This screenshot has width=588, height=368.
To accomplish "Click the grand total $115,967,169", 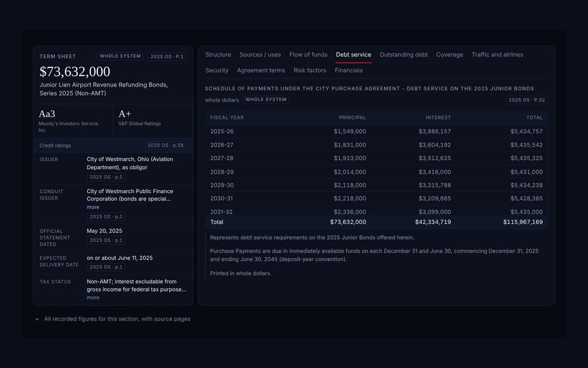I will pos(522,222).
